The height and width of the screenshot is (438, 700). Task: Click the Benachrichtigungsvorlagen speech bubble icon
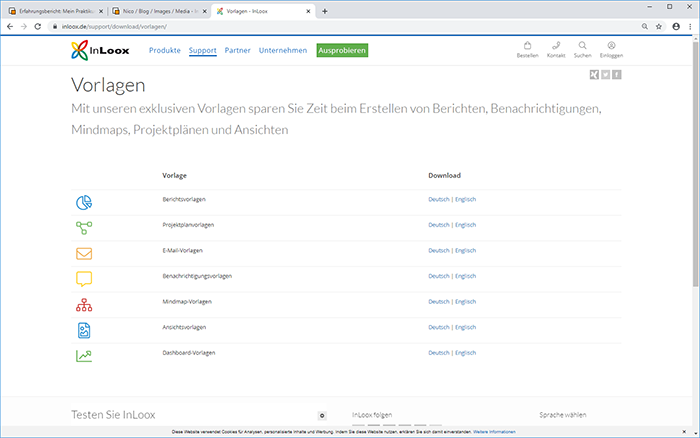point(84,279)
